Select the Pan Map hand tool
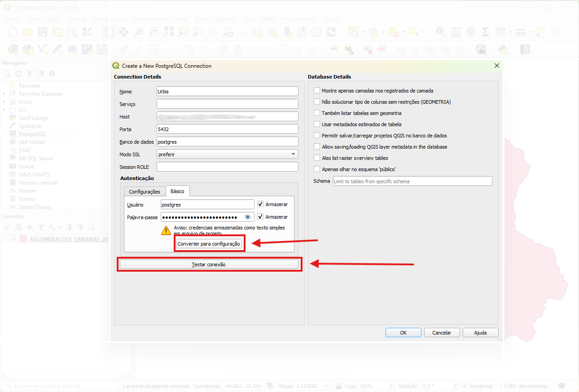The image size is (579, 392). pyautogui.click(x=109, y=32)
